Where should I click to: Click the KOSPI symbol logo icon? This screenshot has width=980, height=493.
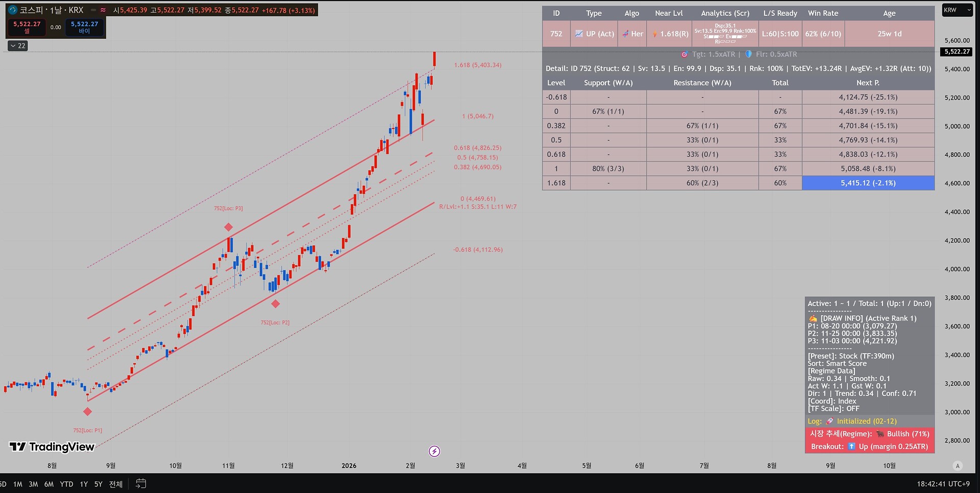(13, 10)
